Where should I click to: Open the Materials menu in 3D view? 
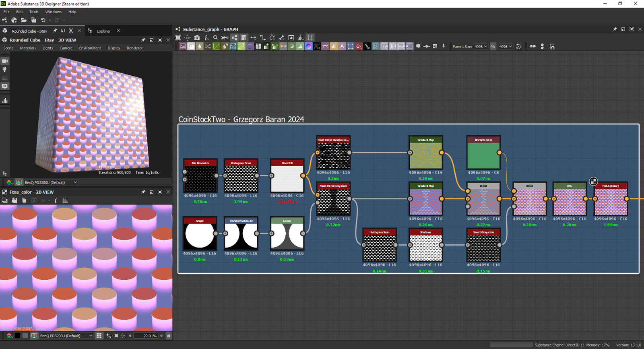[28, 48]
